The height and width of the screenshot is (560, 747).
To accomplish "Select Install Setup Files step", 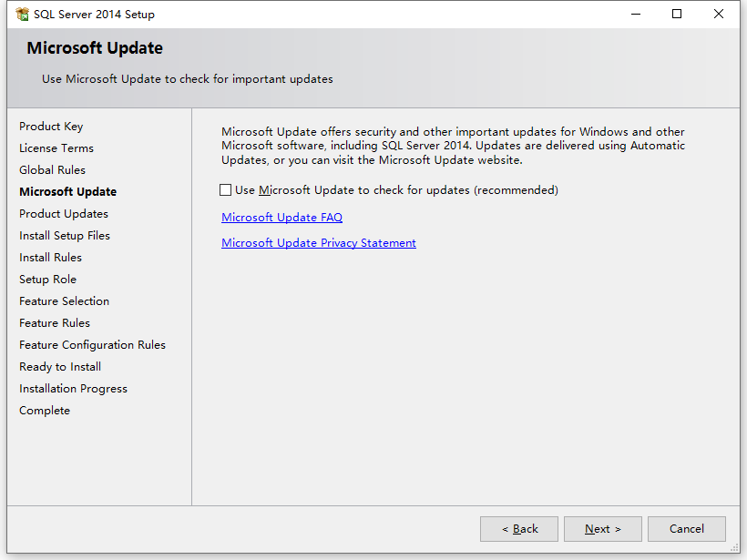I will tap(65, 236).
